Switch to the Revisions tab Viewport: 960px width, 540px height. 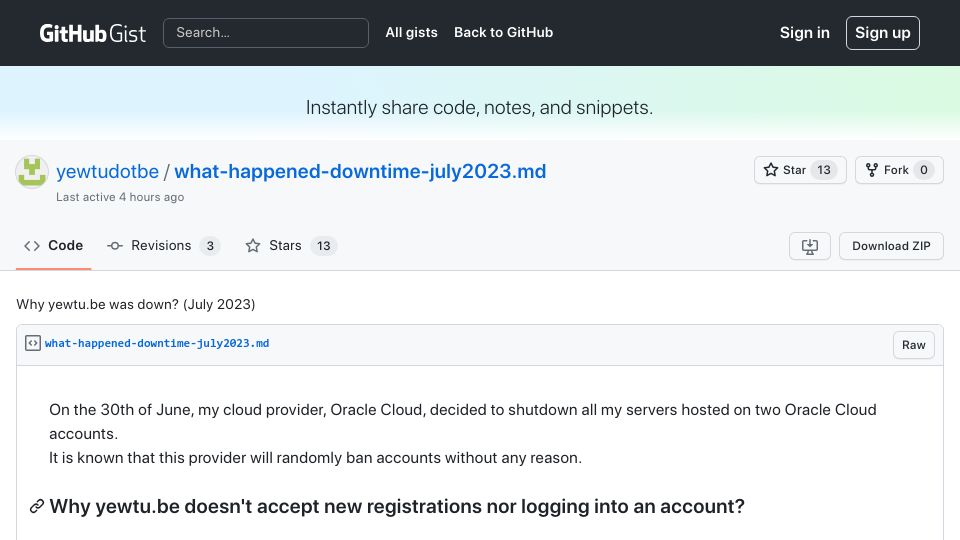pyautogui.click(x=163, y=246)
